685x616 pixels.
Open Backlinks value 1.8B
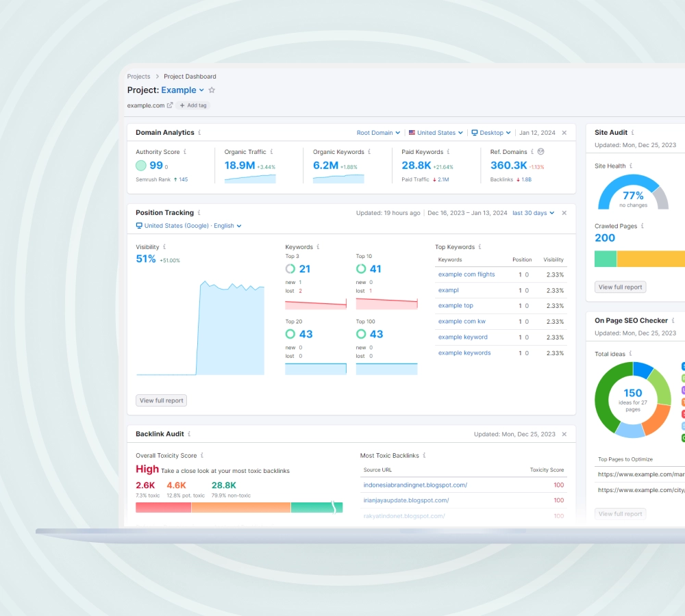point(526,179)
